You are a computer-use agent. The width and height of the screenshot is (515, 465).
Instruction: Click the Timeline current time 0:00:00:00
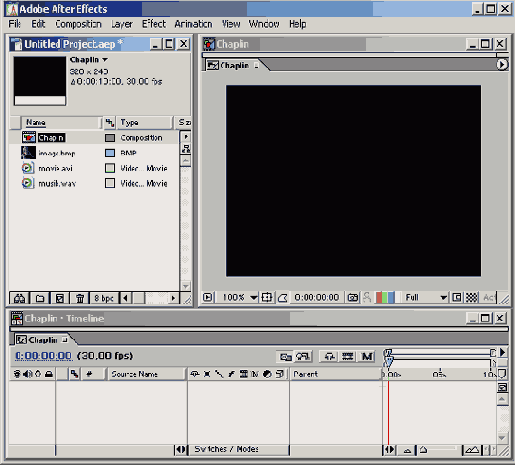43,356
